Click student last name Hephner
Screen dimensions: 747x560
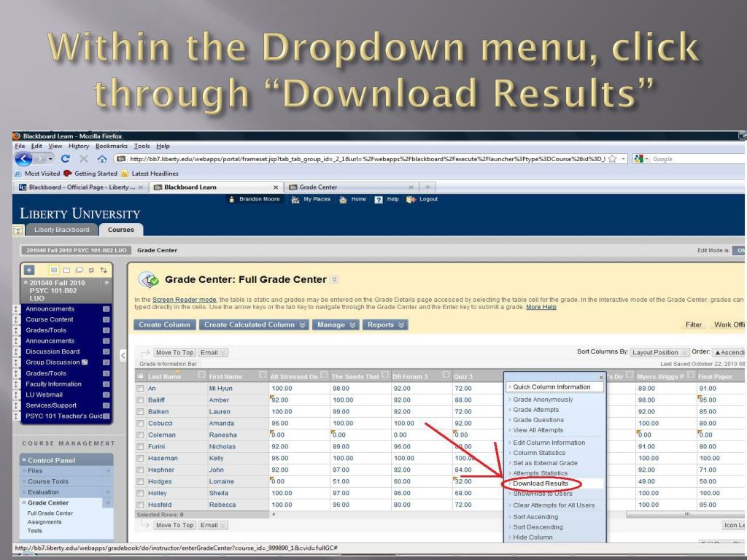pyautogui.click(x=161, y=470)
